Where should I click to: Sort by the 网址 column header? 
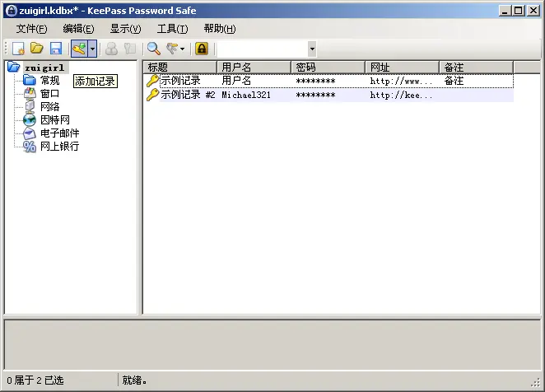(403, 68)
